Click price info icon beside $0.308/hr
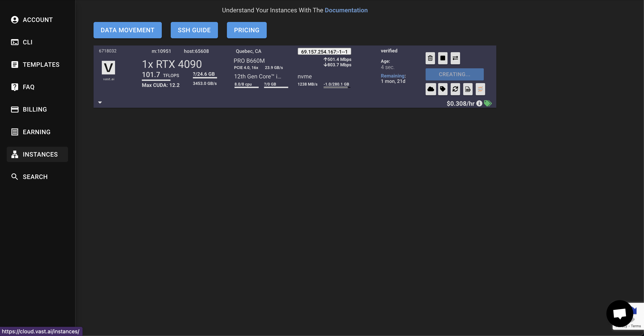 [x=479, y=103]
